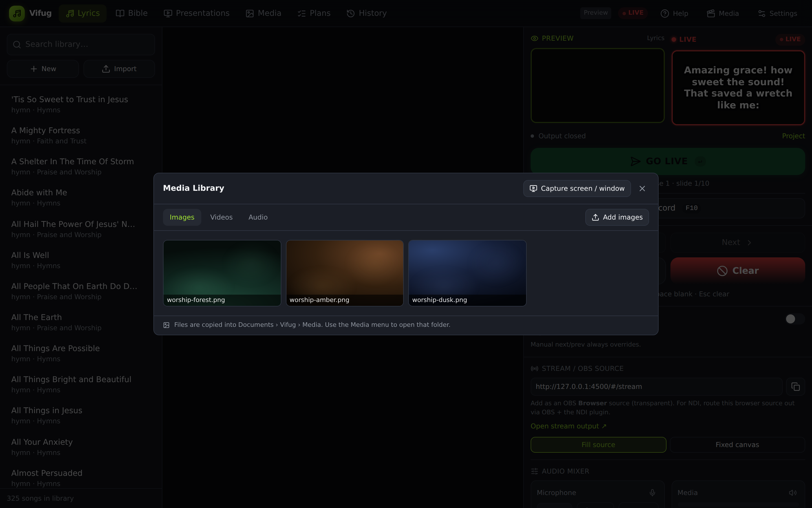This screenshot has width=812, height=508.
Task: Click the live Amazing grace slide pane
Action: pos(738,88)
